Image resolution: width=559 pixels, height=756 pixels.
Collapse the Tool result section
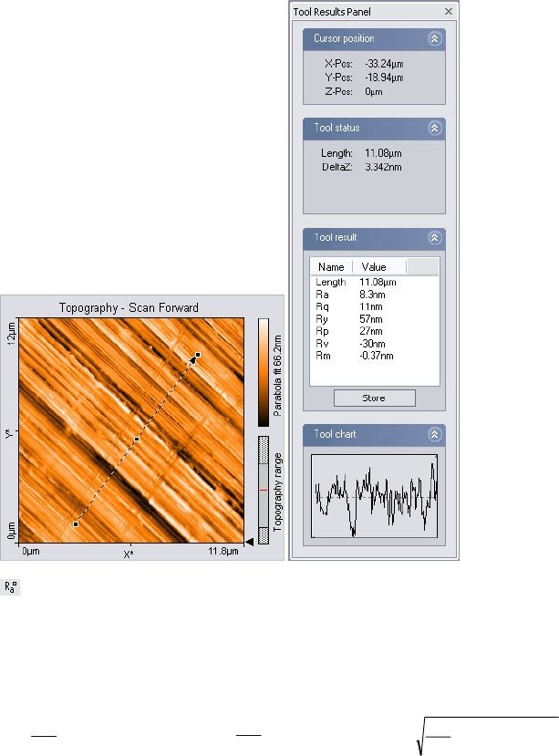click(x=435, y=238)
